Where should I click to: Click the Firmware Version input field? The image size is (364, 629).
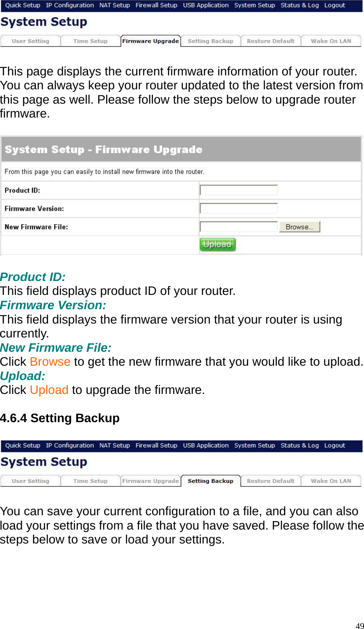238,208
